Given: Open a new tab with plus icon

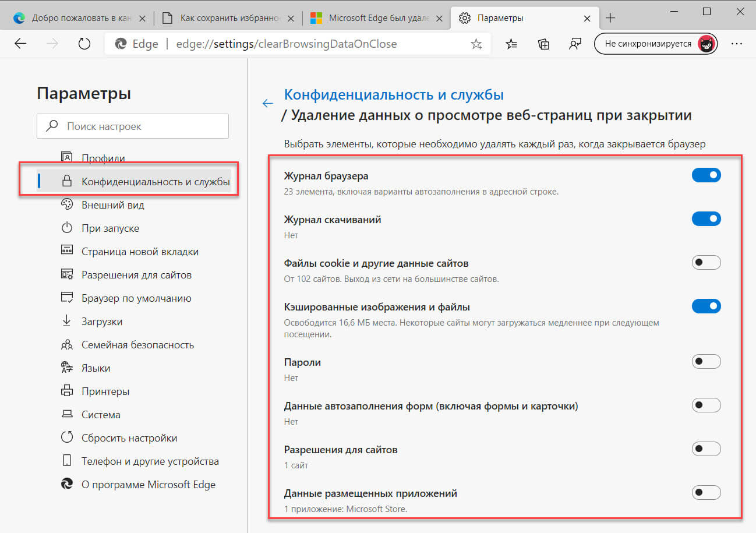Looking at the screenshot, I should pos(610,18).
